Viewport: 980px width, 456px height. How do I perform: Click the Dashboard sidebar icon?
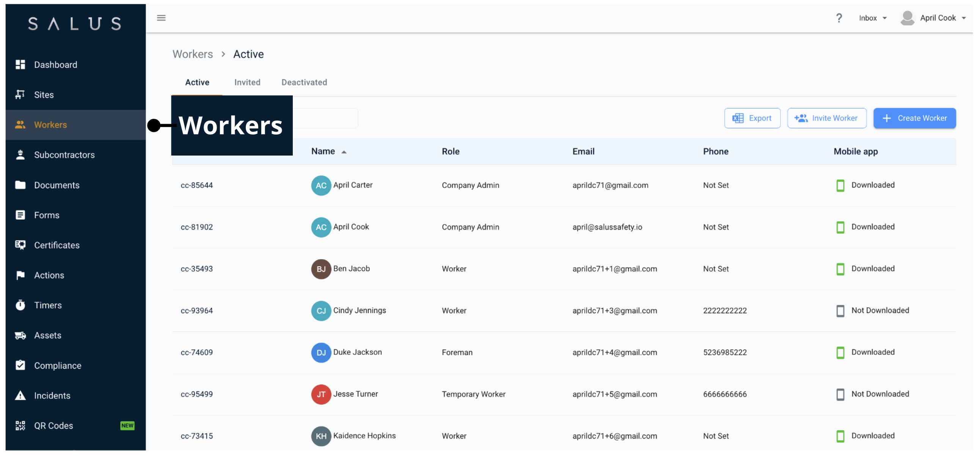(x=20, y=65)
